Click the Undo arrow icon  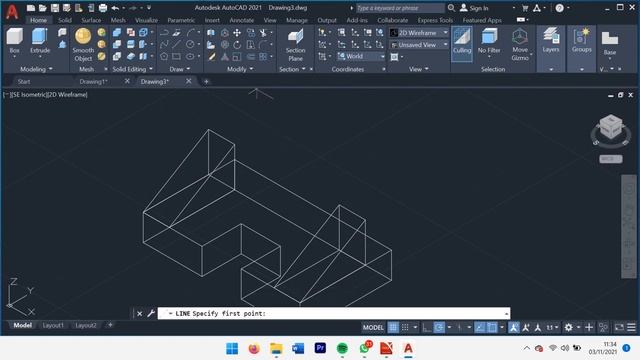[x=115, y=8]
